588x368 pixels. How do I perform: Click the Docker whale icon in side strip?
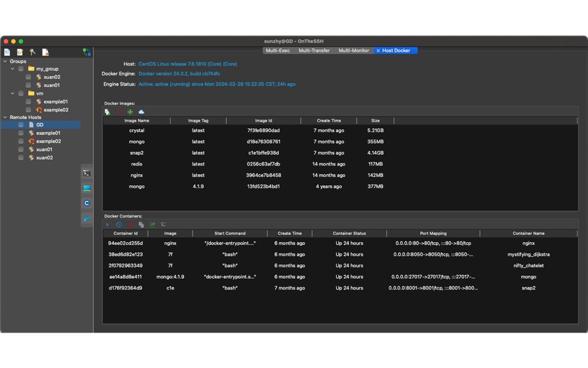[87, 219]
